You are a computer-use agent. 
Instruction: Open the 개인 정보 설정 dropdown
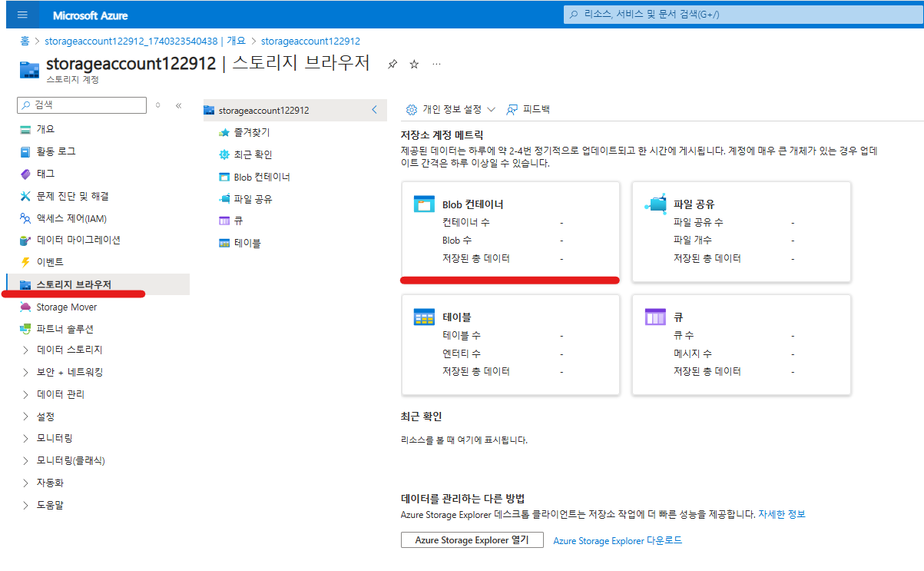click(x=451, y=109)
